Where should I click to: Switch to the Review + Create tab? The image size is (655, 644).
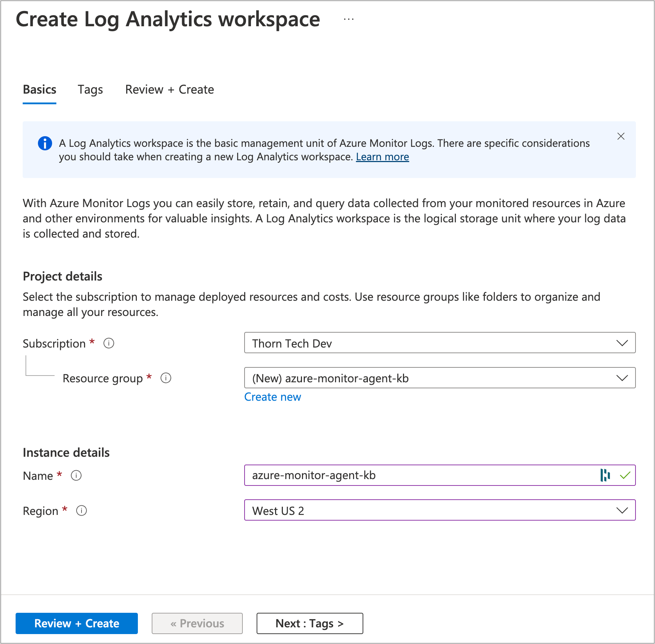[169, 90]
